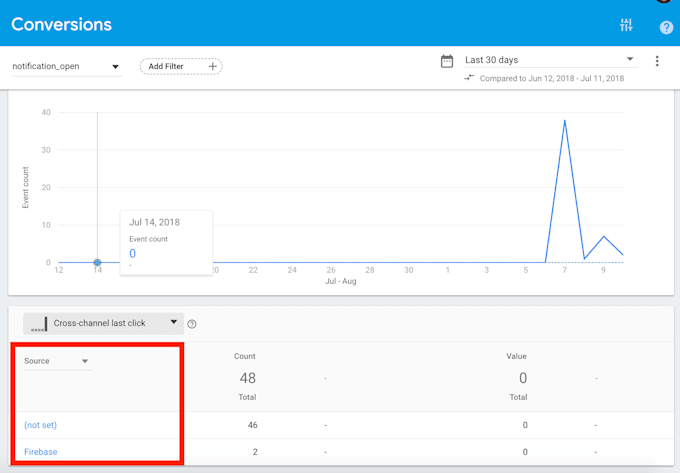This screenshot has height=473, width=680.
Task: Click the Conversions page title
Action: (62, 24)
